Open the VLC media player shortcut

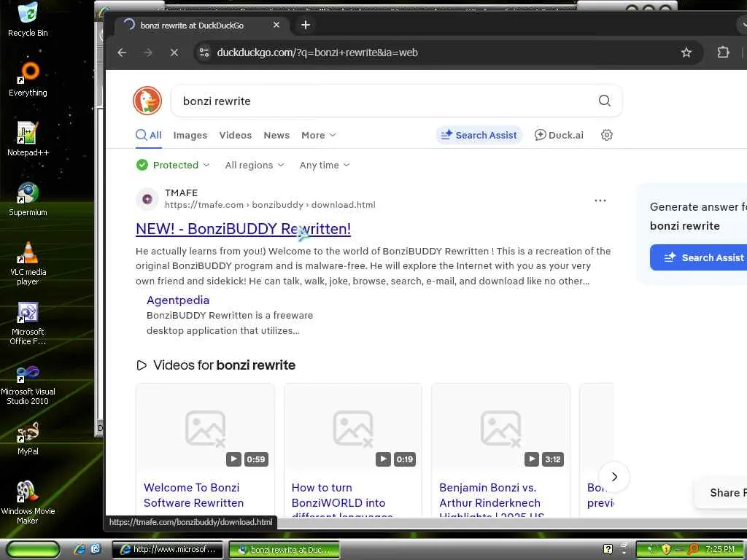point(28,263)
